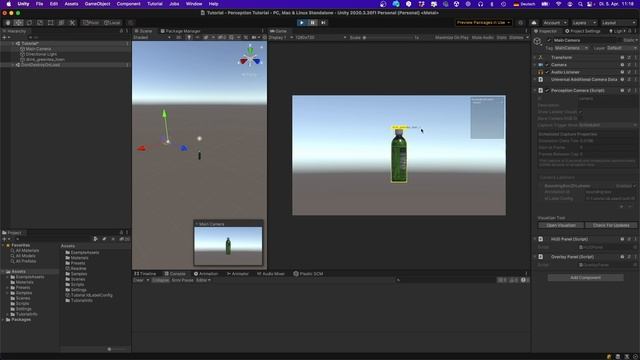Adjust the Game view Scale slider

pyautogui.click(x=388, y=38)
